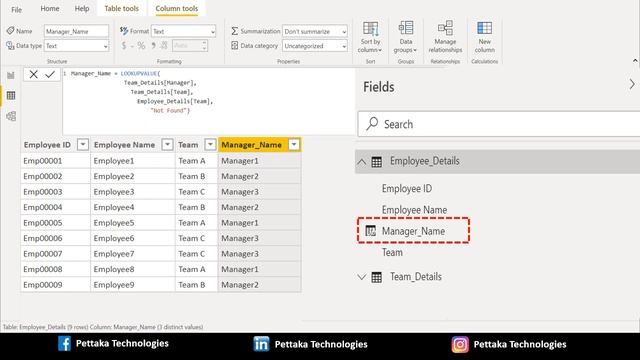Click the Emp00001 cell

(x=56, y=161)
